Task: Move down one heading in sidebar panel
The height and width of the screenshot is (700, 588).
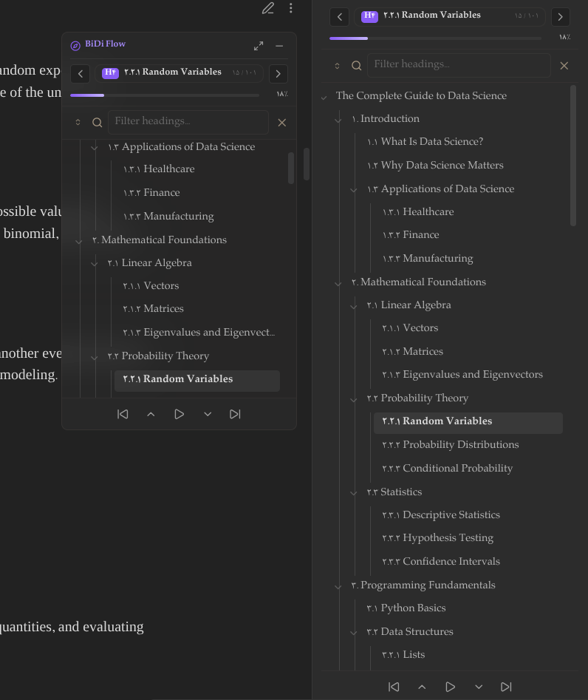Action: click(479, 687)
